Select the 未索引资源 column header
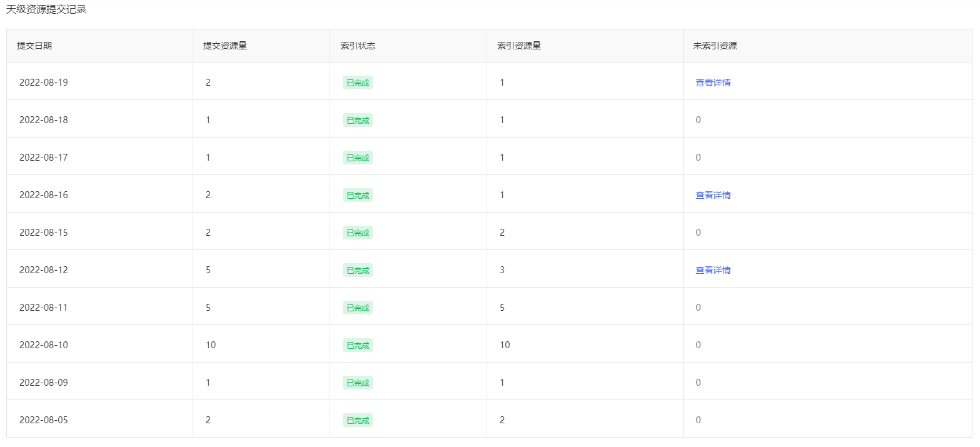The width and height of the screenshot is (980, 447). point(715,46)
